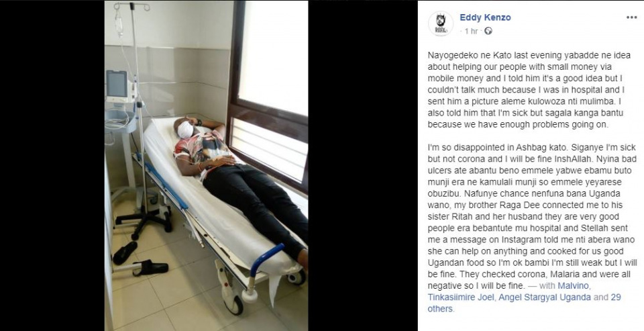Click the window in the photo
Screen dimensions: 644x331
click(x=270, y=95)
